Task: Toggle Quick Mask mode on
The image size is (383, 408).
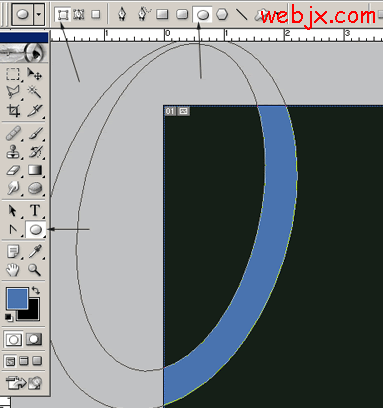Action: [34, 339]
